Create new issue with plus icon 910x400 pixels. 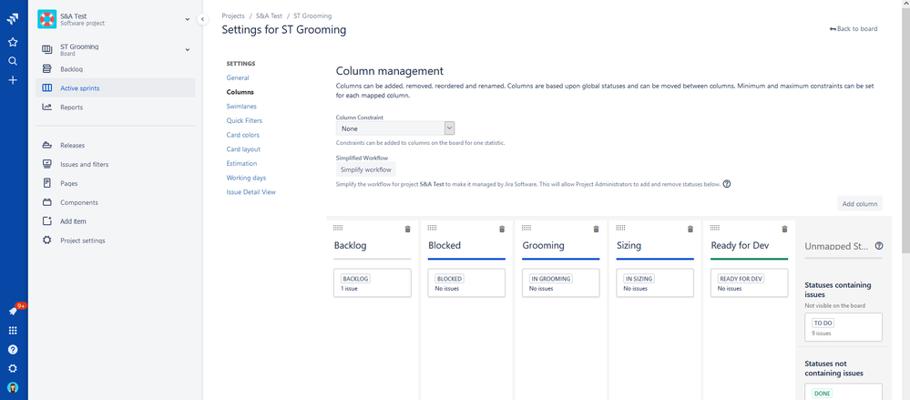(x=13, y=80)
